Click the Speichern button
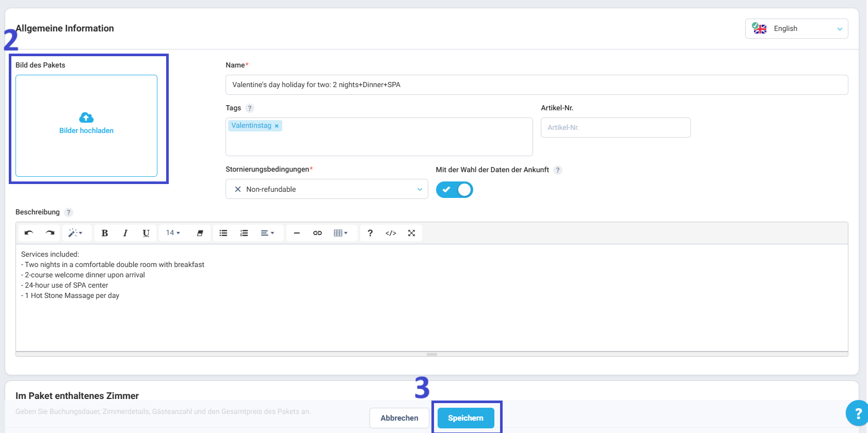 466,418
